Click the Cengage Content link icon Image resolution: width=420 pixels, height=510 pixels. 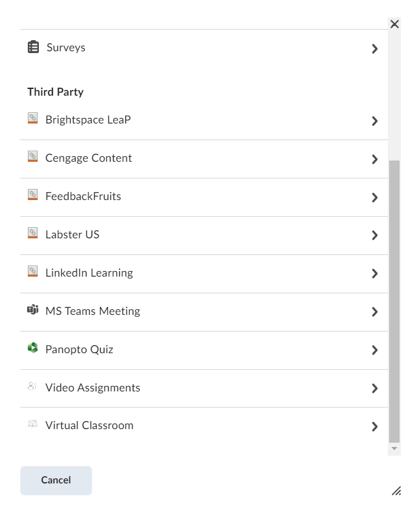pyautogui.click(x=33, y=158)
